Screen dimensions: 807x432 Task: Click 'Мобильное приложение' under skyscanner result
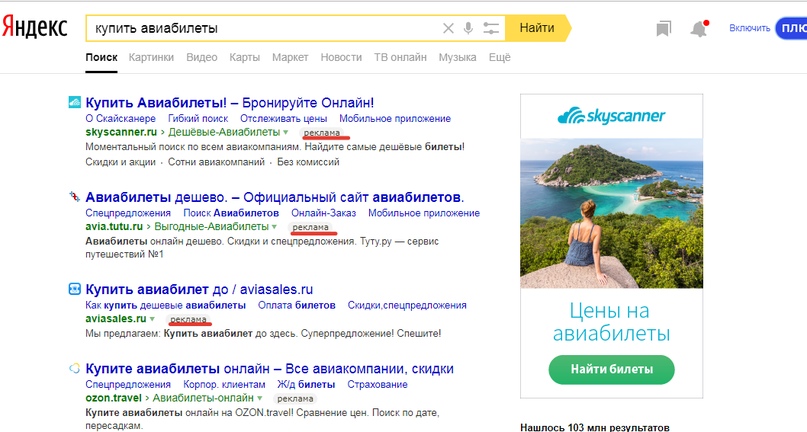click(395, 118)
